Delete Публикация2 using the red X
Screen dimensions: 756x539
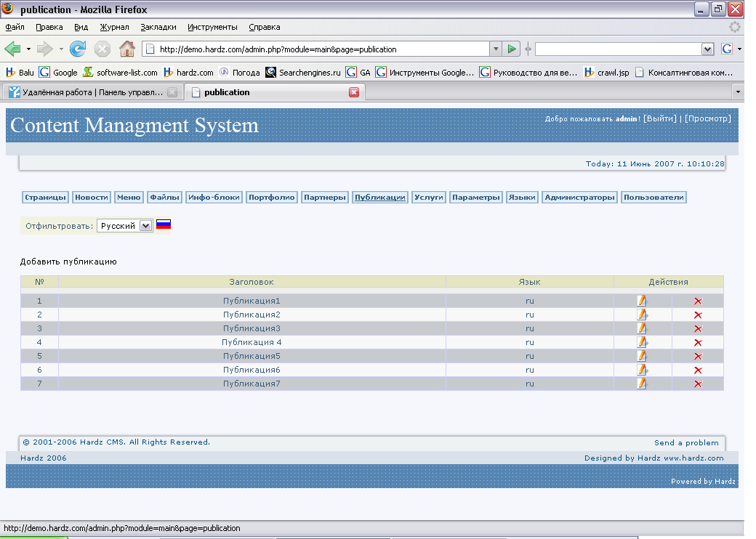tap(698, 315)
